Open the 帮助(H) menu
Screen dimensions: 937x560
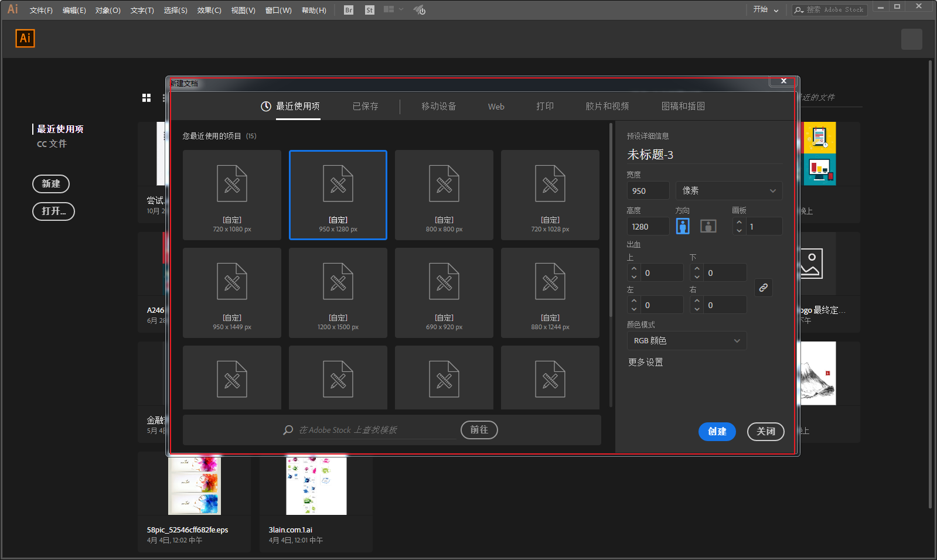314,11
